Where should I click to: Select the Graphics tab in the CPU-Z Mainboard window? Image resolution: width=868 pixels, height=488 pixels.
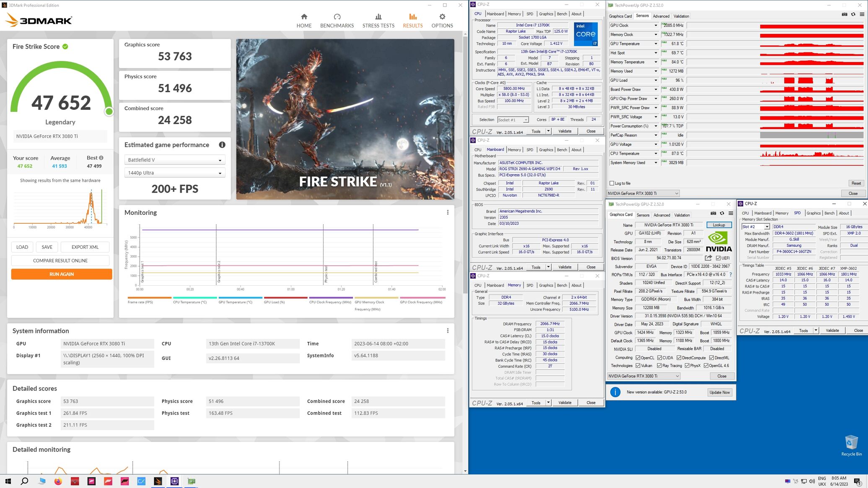tap(546, 150)
